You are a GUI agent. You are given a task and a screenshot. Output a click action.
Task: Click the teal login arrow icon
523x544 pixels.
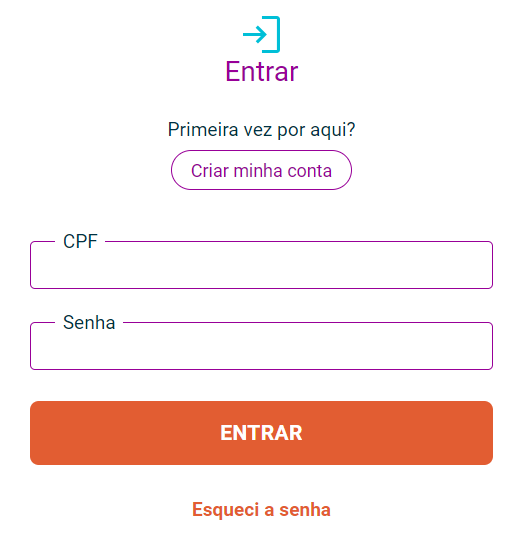(x=261, y=34)
